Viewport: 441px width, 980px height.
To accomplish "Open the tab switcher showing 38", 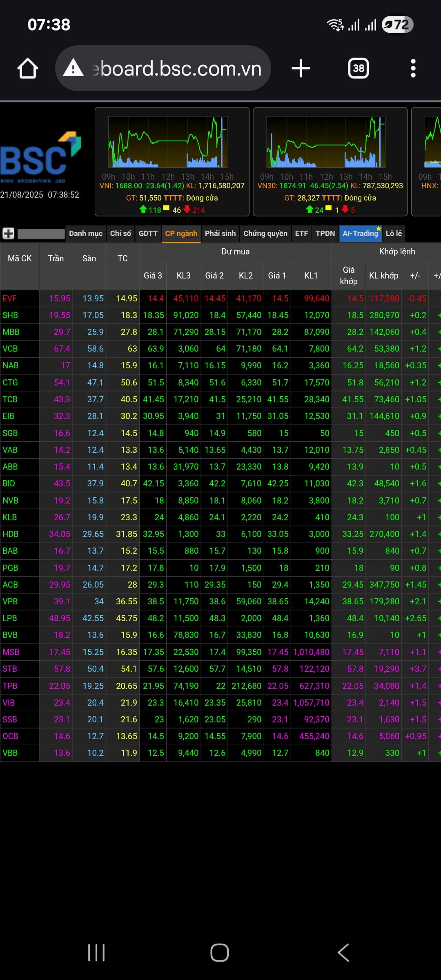I will click(359, 68).
